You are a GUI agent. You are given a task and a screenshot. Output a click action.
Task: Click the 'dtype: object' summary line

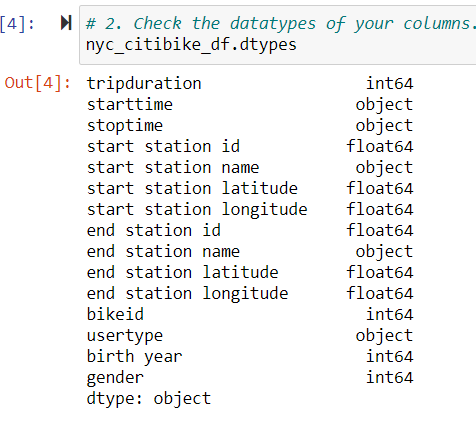[149, 399]
